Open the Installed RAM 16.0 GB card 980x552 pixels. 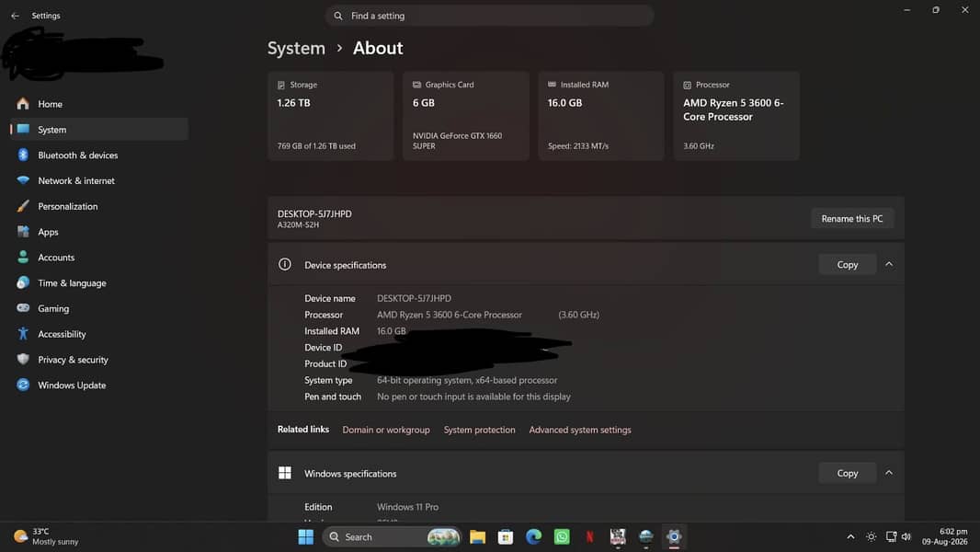coord(600,116)
